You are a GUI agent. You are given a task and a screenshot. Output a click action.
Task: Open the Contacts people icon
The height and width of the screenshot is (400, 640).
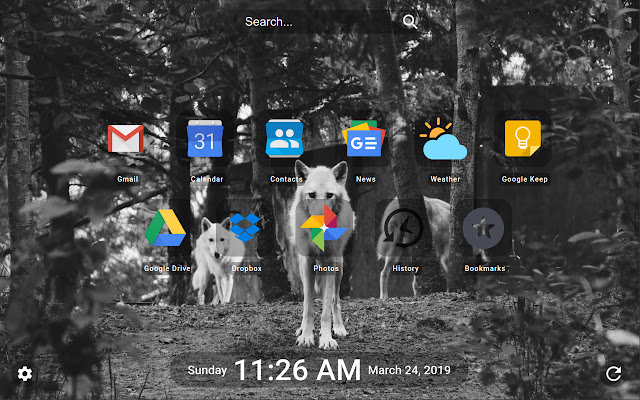[284, 138]
